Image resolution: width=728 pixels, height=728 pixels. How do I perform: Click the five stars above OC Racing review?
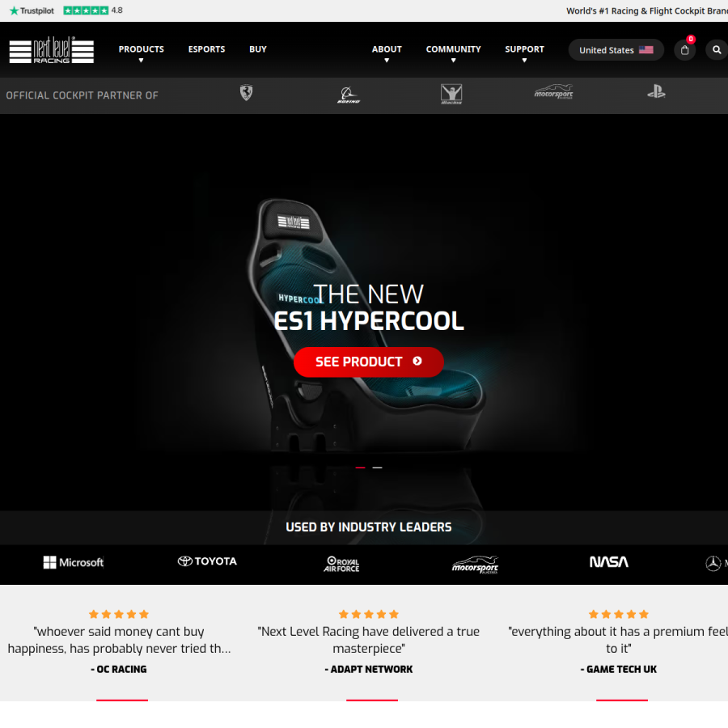tap(119, 614)
